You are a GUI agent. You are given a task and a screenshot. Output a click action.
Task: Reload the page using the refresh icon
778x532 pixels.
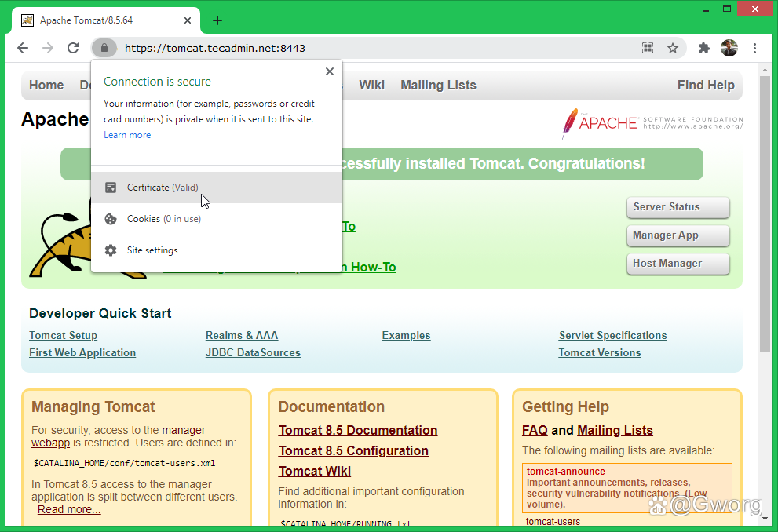[73, 48]
